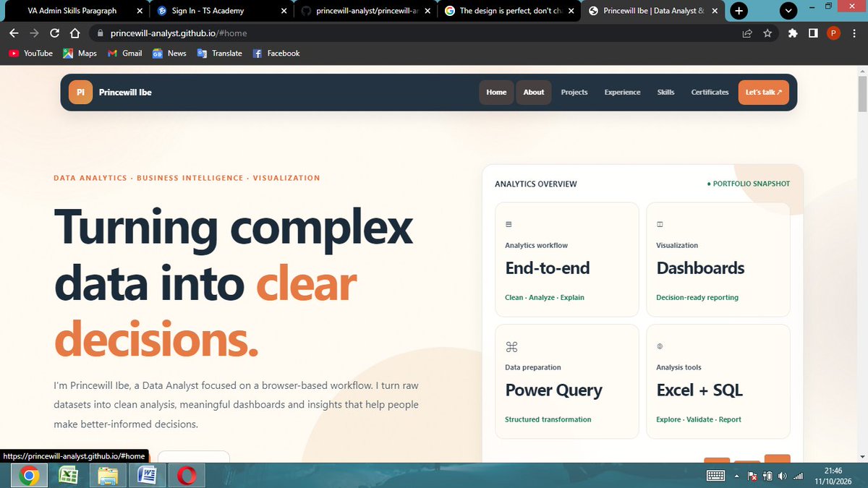Close the Princewill Ibe Data Analyst tab
This screenshot has height=488, width=868.
[x=716, y=11]
